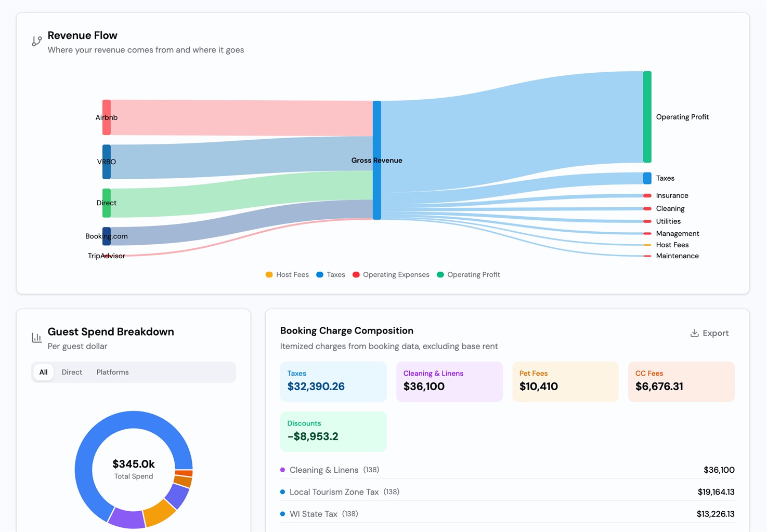Click the Guest Spend Breakdown chart icon

36,338
